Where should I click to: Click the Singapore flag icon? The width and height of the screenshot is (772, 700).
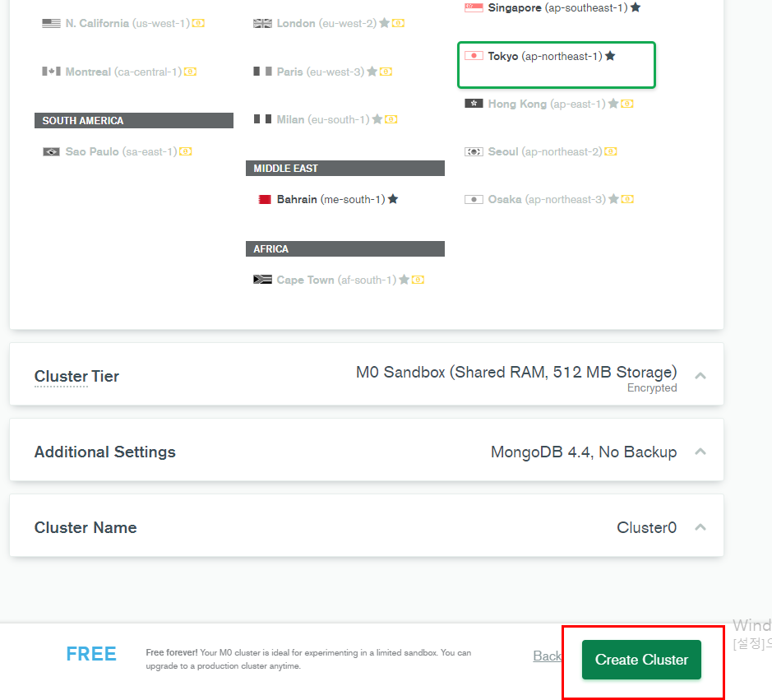click(x=474, y=8)
